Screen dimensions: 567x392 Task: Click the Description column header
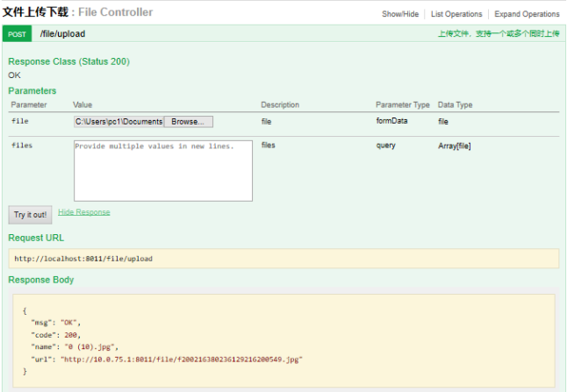[x=280, y=105]
